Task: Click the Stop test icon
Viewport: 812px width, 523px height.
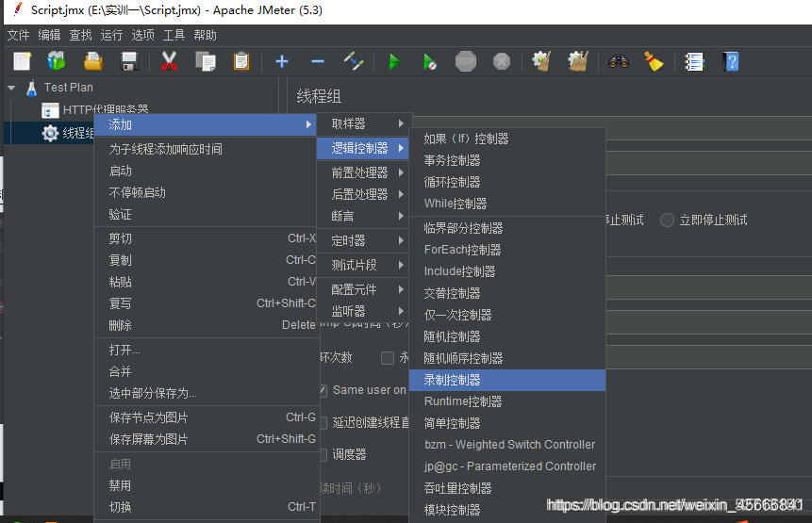Action: pyautogui.click(x=466, y=61)
